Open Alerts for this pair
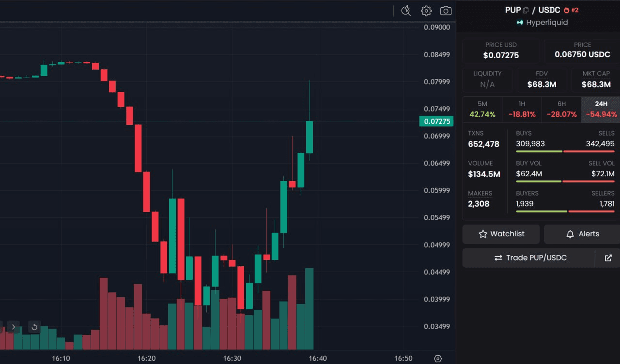Viewport: 620px width, 364px height. (582, 234)
